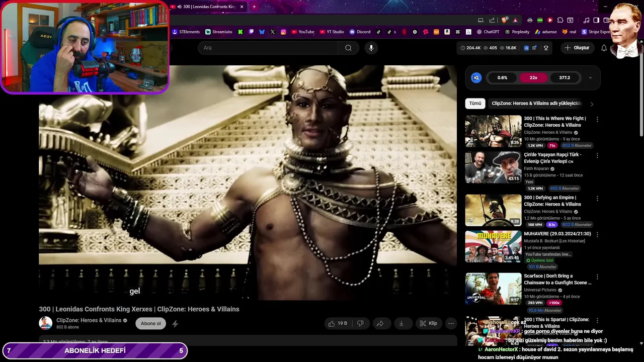
Task: Mute tab via speaker icon
Action: point(180,7)
